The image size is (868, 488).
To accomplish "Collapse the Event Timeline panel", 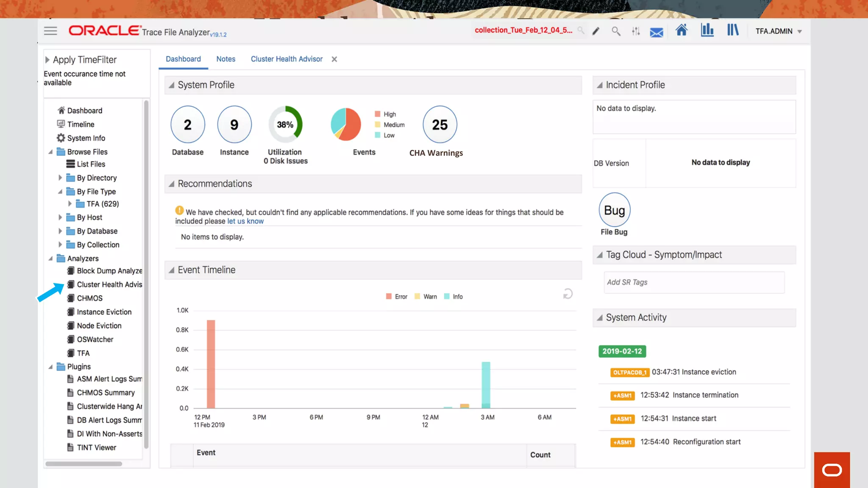I will [172, 270].
